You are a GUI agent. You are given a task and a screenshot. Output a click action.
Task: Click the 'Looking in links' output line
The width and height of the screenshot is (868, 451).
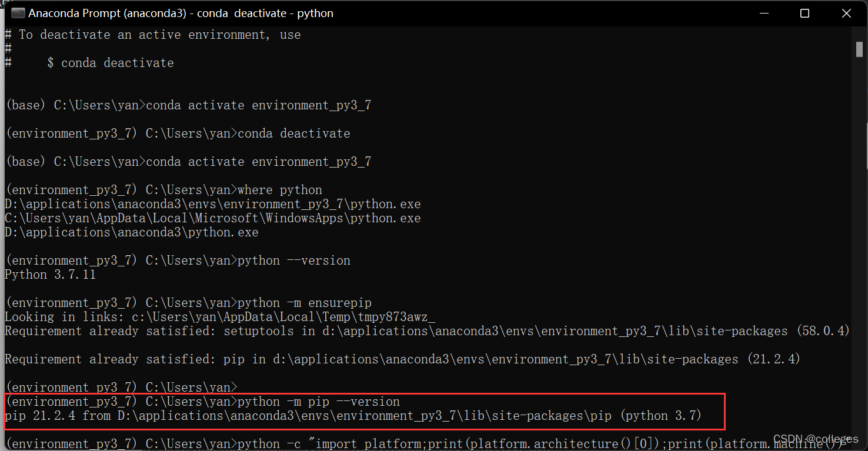click(220, 317)
